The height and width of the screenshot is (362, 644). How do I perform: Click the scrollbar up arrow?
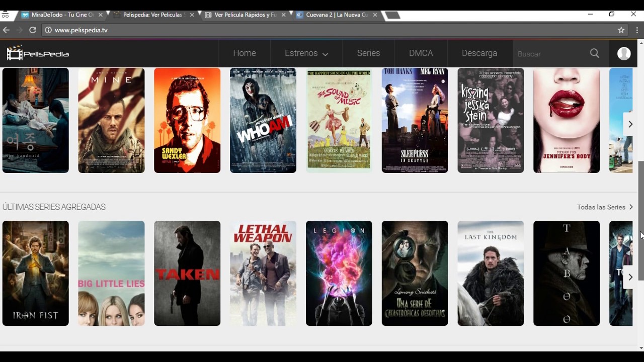point(641,43)
